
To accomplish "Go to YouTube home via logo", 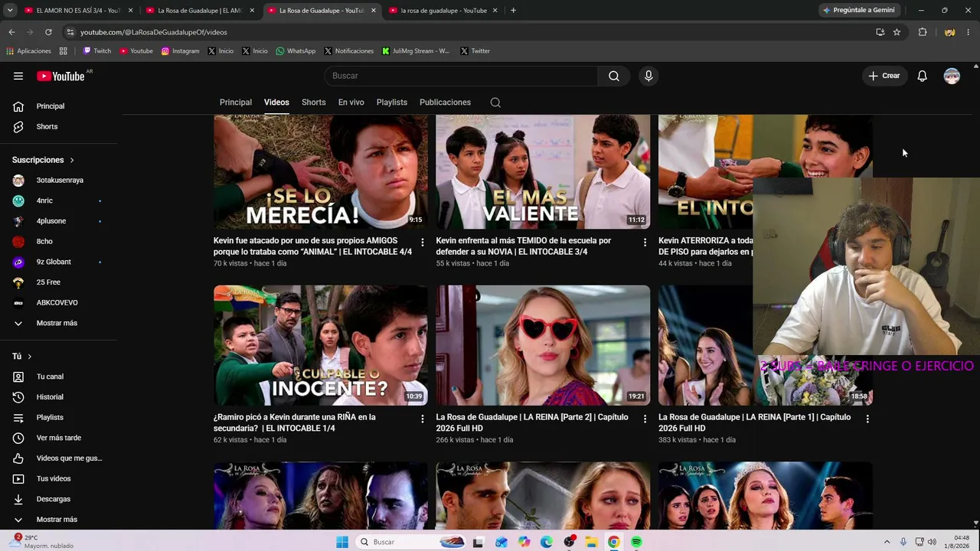I will (x=60, y=76).
